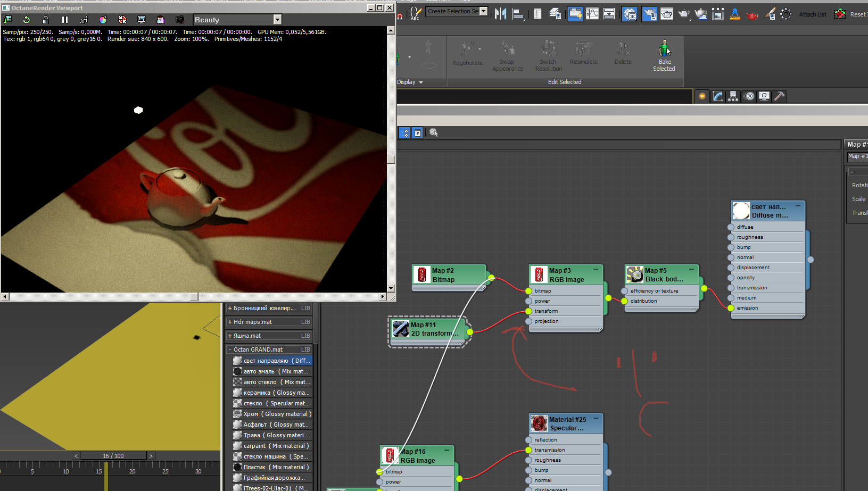This screenshot has width=868, height=491.
Task: Click the material picker target icon
Action: click(x=122, y=20)
